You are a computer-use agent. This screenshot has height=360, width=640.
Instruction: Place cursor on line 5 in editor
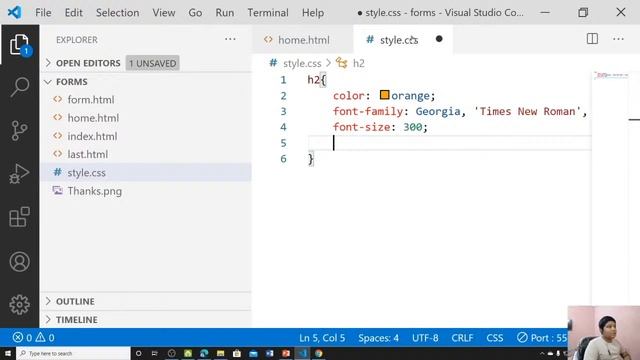[x=449, y=143]
